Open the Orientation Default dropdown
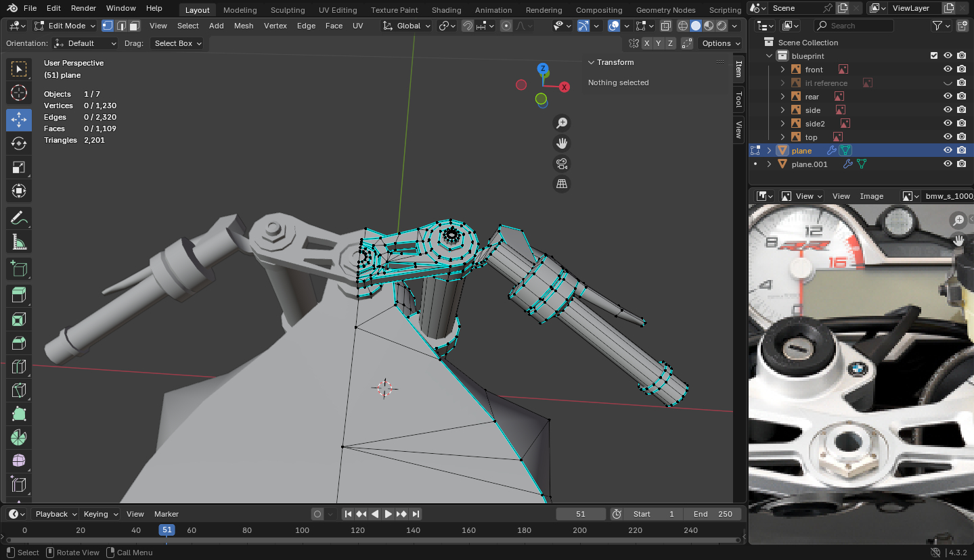 click(x=85, y=43)
